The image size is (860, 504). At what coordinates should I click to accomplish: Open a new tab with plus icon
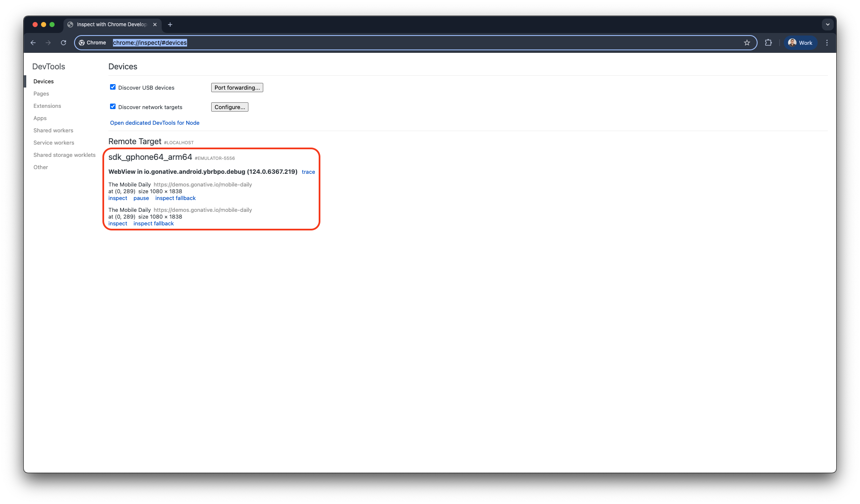(x=170, y=25)
